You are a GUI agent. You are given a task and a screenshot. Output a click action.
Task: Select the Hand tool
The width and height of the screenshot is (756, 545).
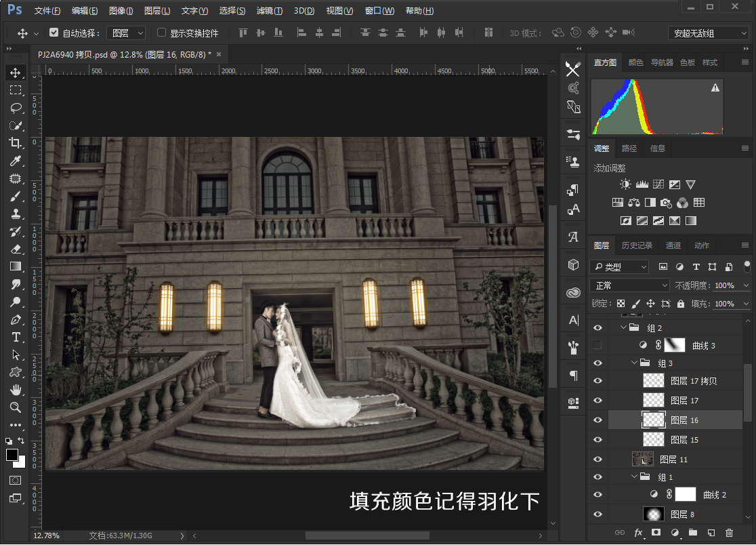pyautogui.click(x=16, y=390)
